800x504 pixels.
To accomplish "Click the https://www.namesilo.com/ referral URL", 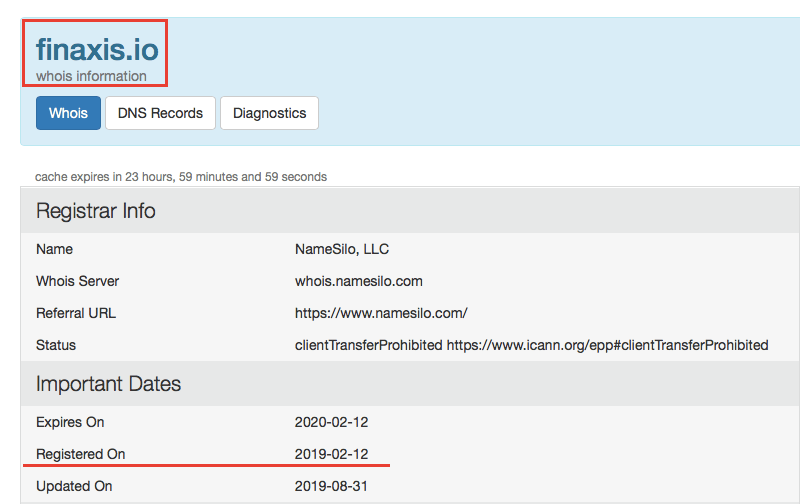I will 381,313.
